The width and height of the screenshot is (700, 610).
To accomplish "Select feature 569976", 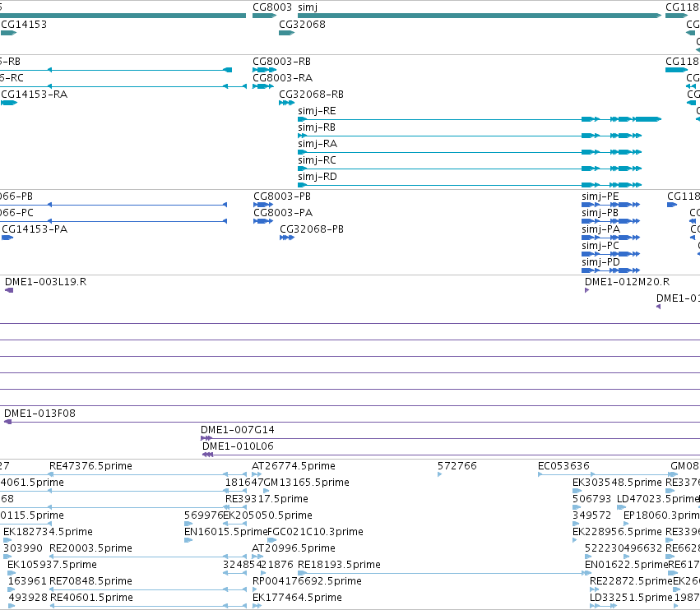I will click(x=203, y=515).
